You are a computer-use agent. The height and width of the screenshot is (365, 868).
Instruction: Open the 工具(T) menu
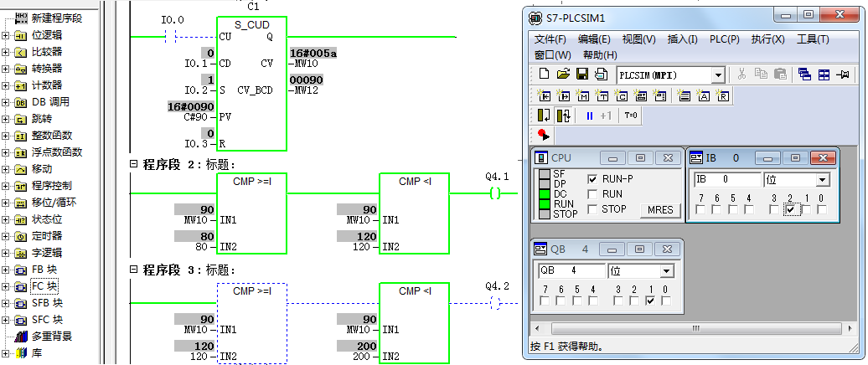tap(813, 39)
